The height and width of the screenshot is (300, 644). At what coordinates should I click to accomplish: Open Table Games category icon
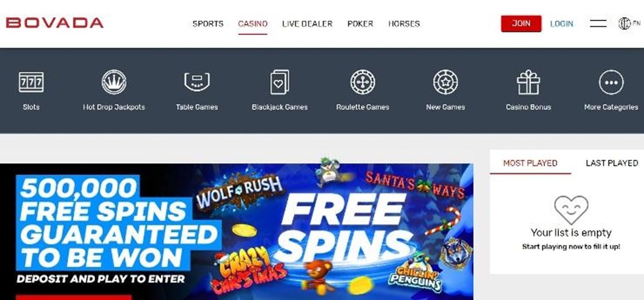(x=197, y=82)
